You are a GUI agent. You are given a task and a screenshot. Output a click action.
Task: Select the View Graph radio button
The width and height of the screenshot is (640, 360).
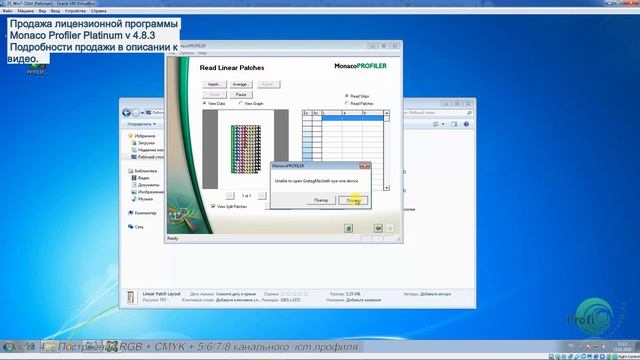tap(251, 104)
